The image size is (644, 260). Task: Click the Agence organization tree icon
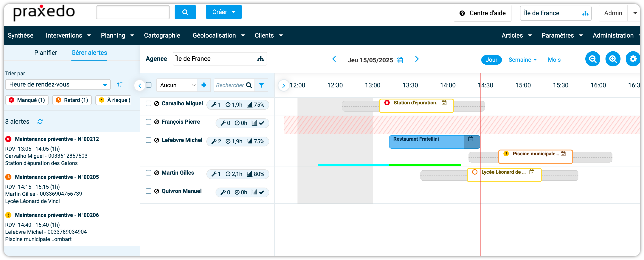(261, 59)
